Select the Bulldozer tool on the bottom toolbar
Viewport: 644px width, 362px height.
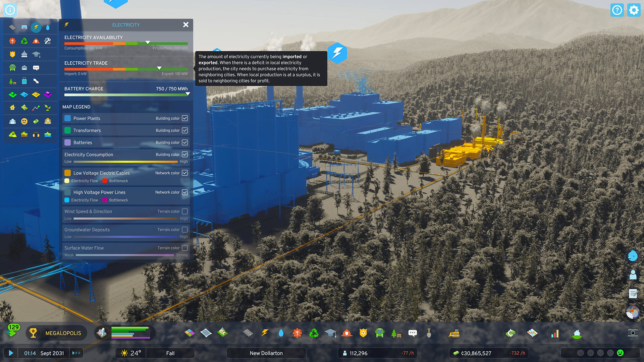[x=454, y=333]
